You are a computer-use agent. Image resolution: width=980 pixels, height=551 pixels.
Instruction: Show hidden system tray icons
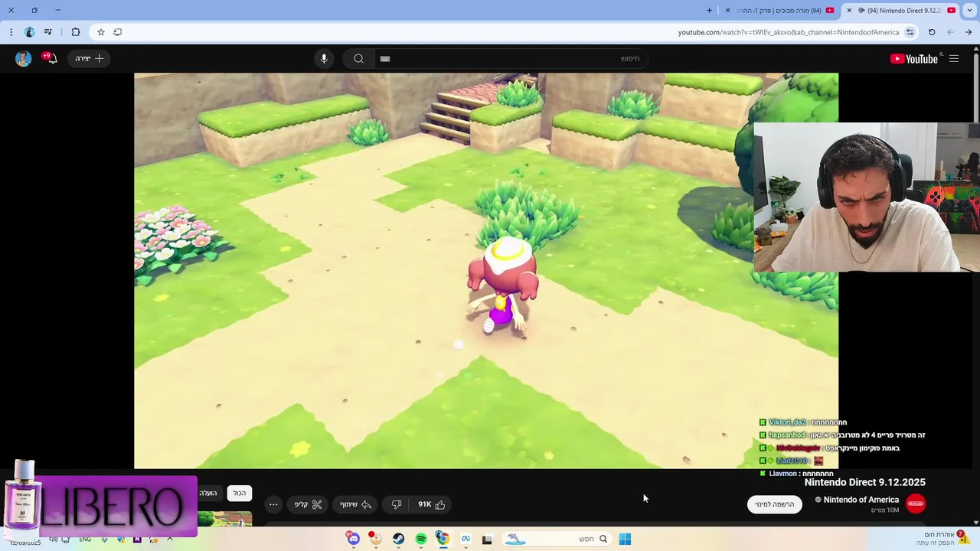click(x=169, y=539)
